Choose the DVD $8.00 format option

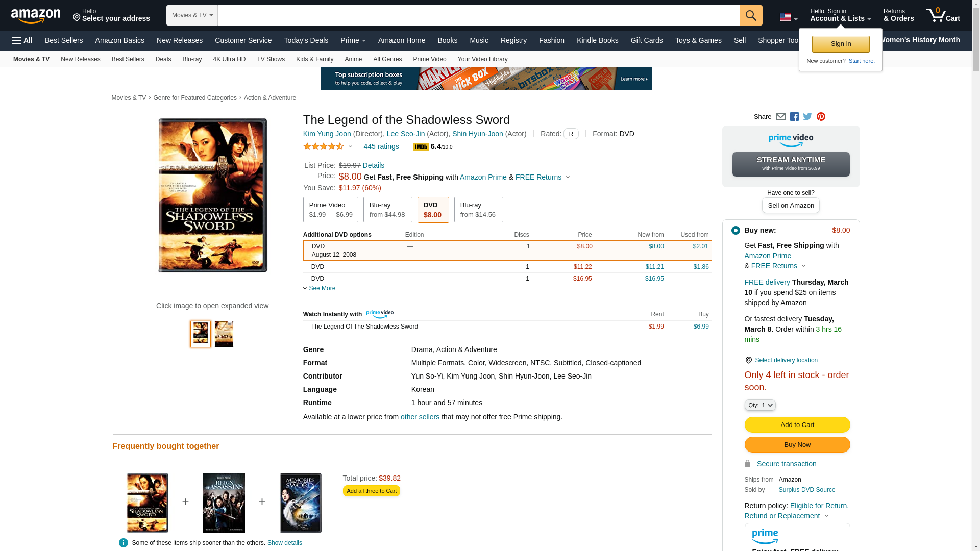pyautogui.click(x=433, y=210)
